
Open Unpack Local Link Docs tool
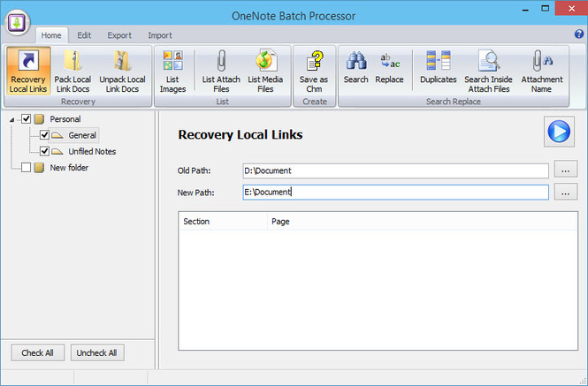122,72
